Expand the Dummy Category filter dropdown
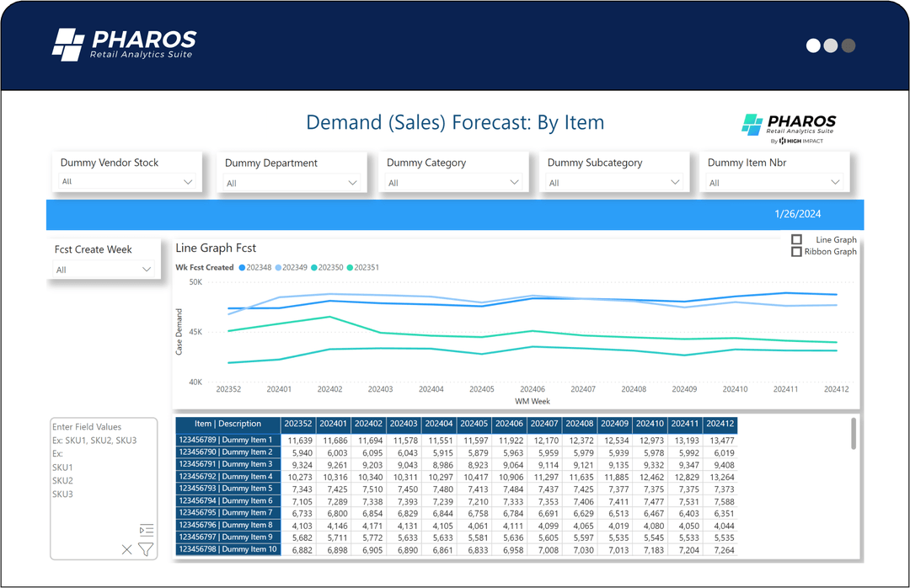 [x=514, y=181]
